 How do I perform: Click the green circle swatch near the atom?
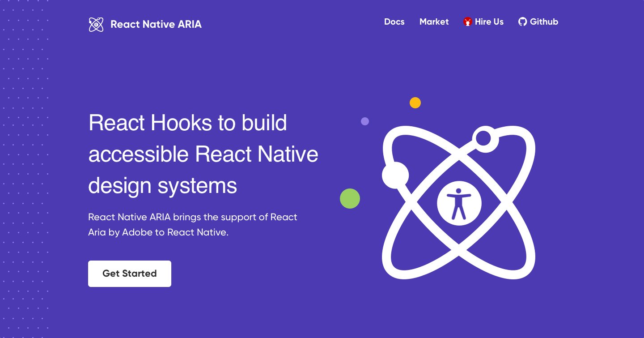pos(350,198)
